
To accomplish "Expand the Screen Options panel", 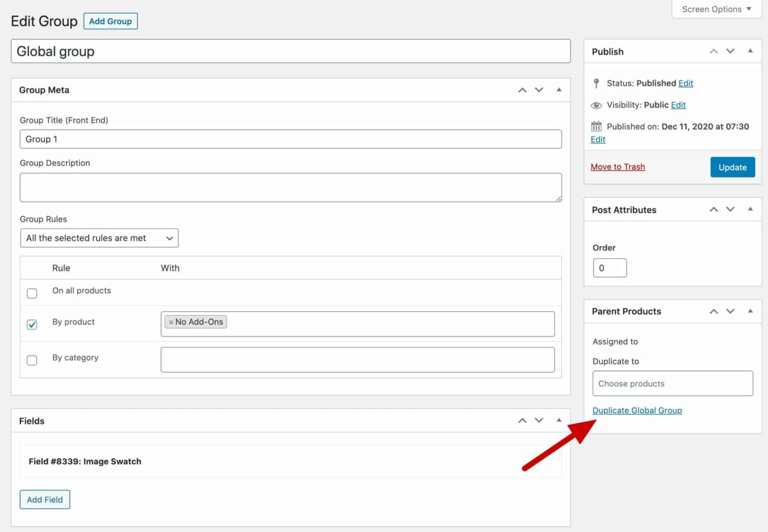I will pos(715,9).
